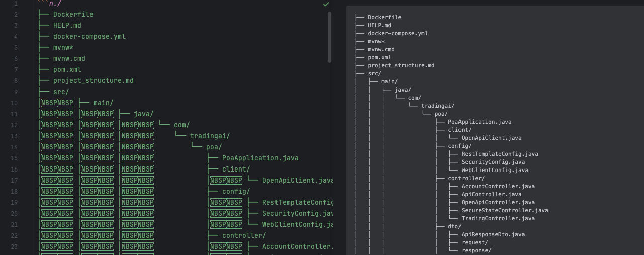Click controller/ in the preview pane
Screen dimensions: 644x255
click(x=466, y=178)
